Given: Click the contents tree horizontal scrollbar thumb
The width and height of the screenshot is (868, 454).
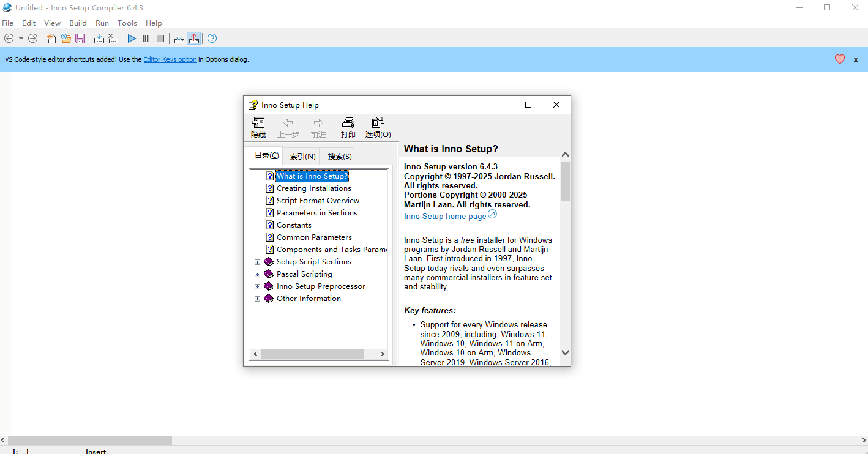Looking at the screenshot, I should [x=312, y=354].
